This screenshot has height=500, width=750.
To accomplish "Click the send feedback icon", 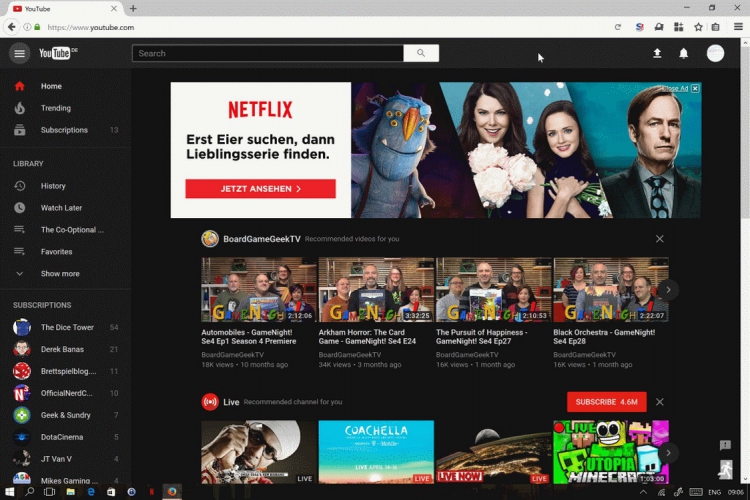I will tap(725, 445).
